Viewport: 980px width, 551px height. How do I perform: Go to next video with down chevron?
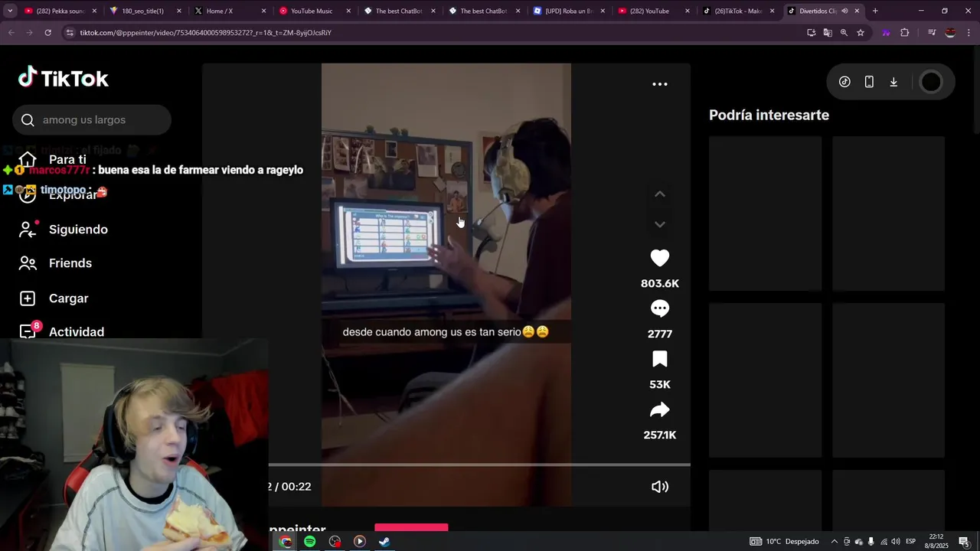coord(659,224)
